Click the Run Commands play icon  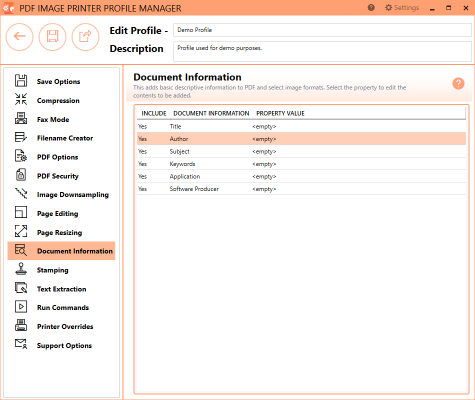point(21,307)
